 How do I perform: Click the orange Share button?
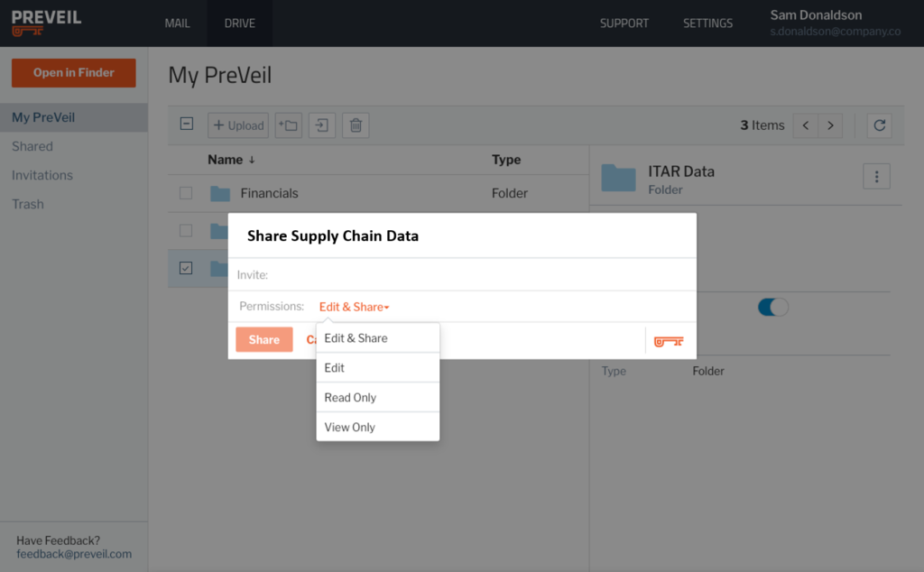264,339
